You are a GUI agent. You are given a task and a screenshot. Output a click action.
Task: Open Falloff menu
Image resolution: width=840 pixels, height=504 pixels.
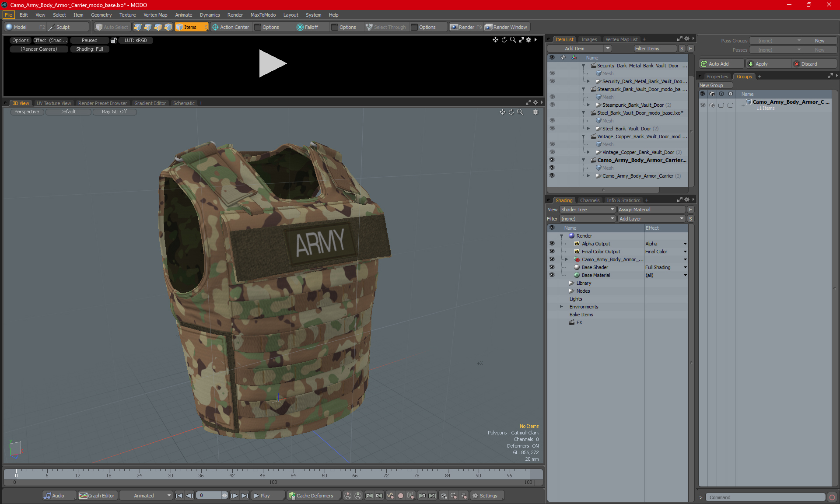point(311,27)
